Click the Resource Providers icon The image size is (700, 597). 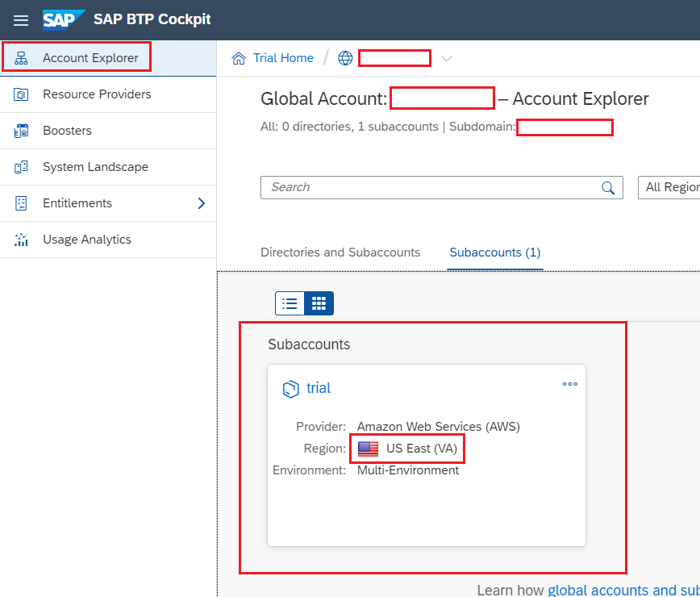click(21, 94)
